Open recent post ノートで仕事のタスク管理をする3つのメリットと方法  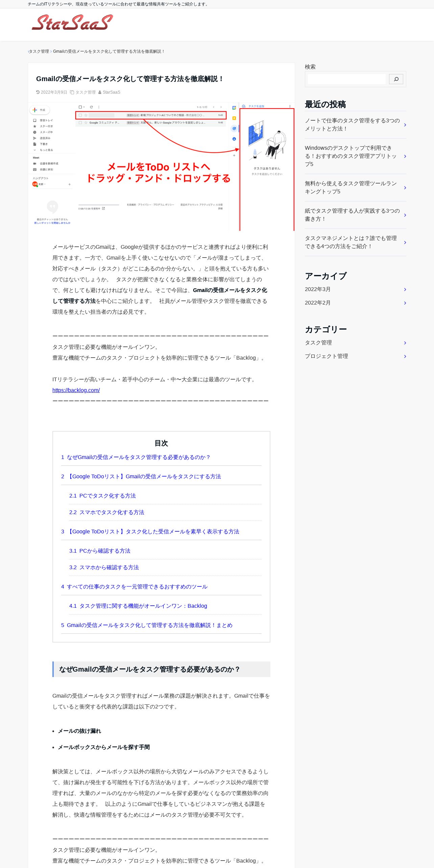pos(355,125)
